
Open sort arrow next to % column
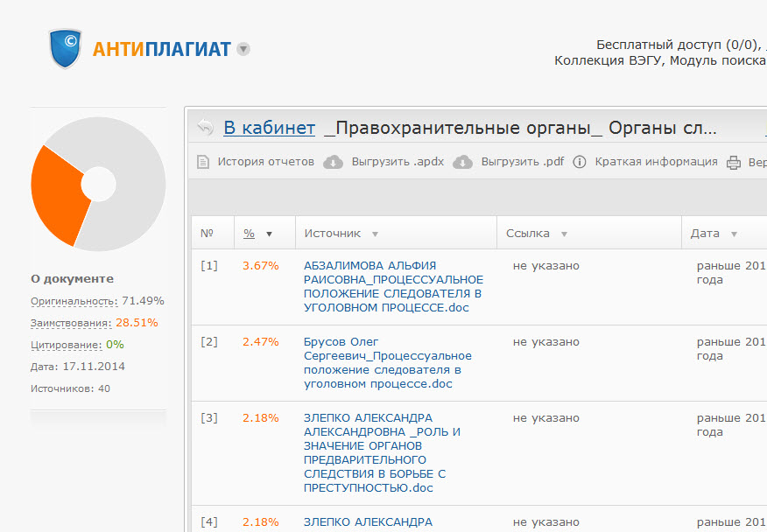coord(269,234)
